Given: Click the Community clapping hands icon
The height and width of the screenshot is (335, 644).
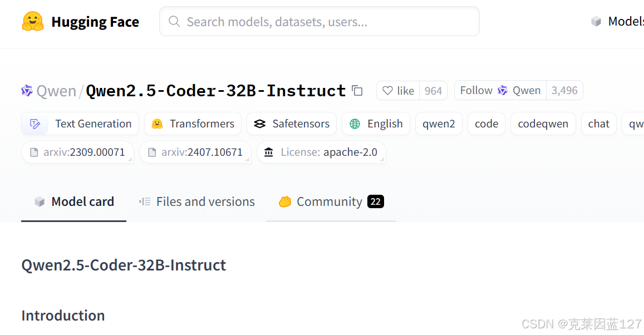Looking at the screenshot, I should click(x=285, y=201).
